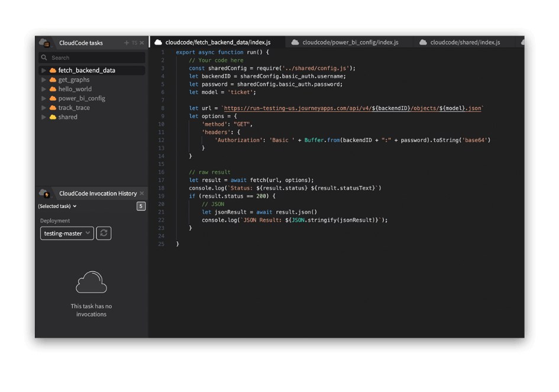Image resolution: width=559 pixels, height=392 pixels.
Task: Open the (Selected task) filter dropdown
Action: pyautogui.click(x=57, y=206)
